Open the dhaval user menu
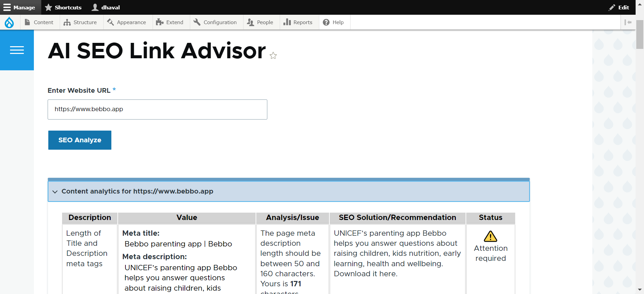This screenshot has width=644, height=294. 106,7
